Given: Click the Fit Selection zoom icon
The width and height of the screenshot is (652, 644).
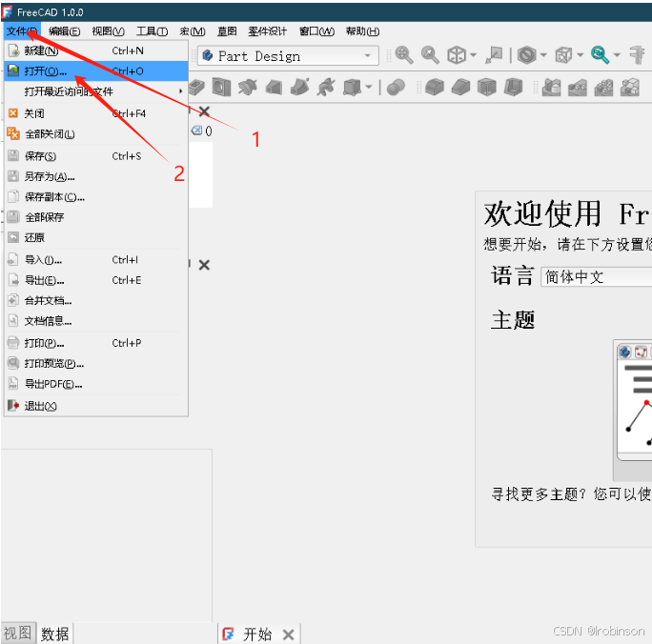Looking at the screenshot, I should point(430,55).
